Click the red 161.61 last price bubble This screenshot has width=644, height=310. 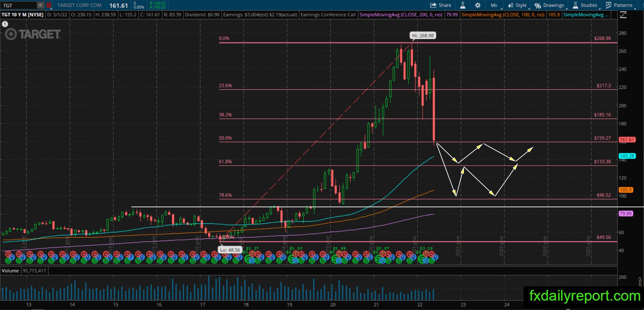(x=626, y=140)
